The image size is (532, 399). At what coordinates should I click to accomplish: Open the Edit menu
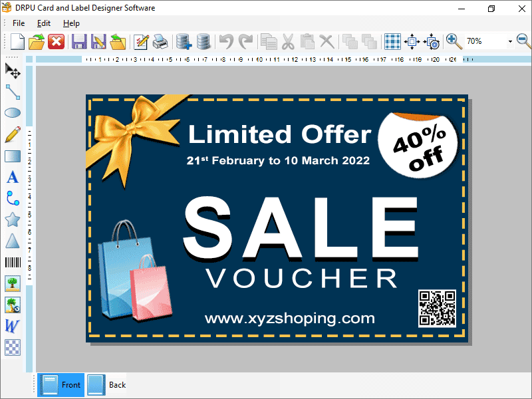coord(44,23)
